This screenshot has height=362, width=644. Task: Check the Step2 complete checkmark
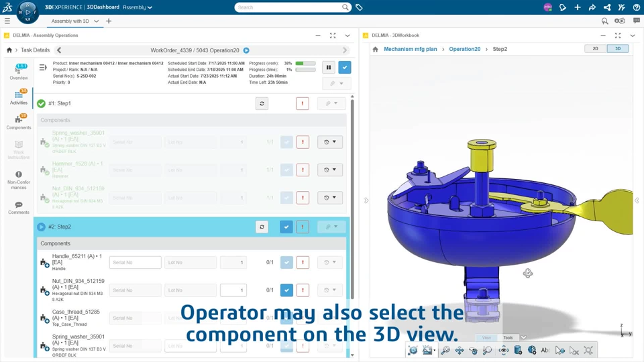(286, 227)
